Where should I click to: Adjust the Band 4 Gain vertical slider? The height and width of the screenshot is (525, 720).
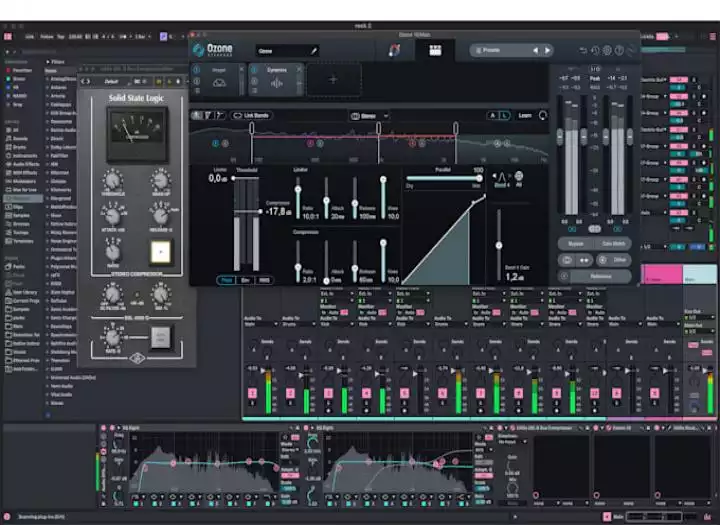point(499,245)
